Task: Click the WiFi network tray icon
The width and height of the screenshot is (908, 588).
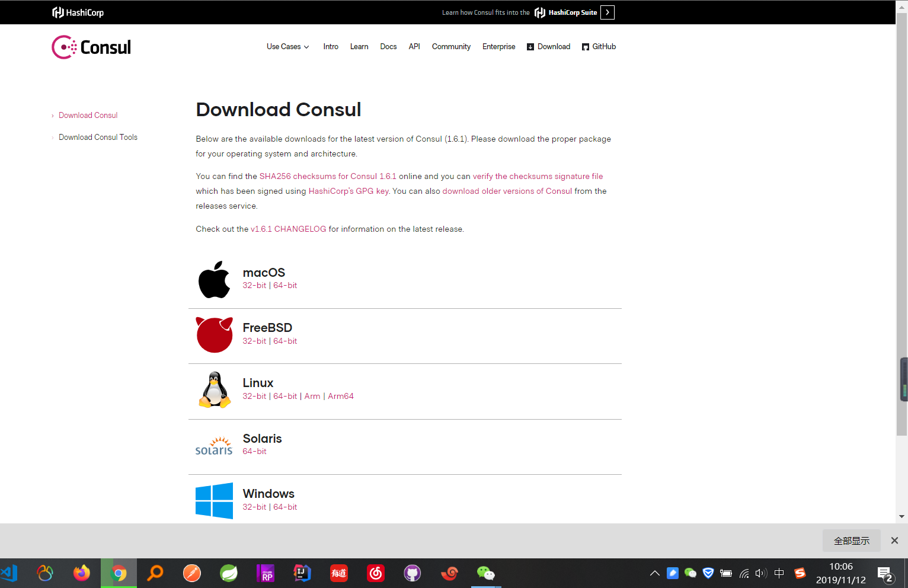Action: point(744,573)
